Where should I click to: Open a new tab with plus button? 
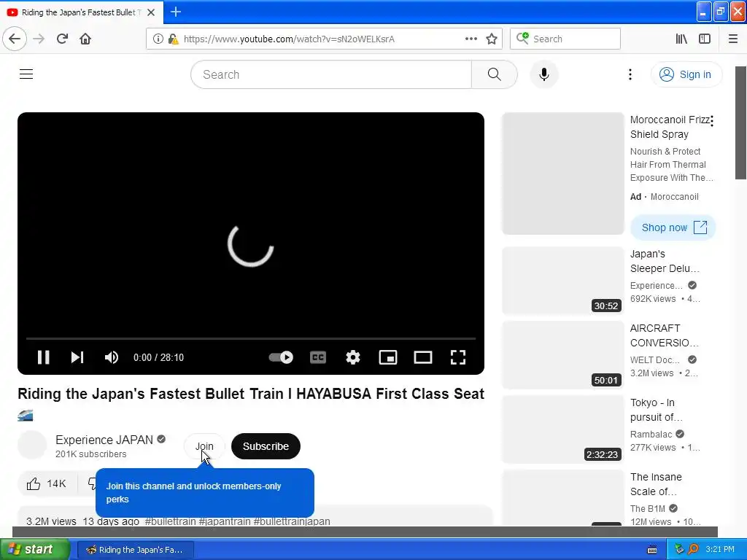pyautogui.click(x=176, y=12)
